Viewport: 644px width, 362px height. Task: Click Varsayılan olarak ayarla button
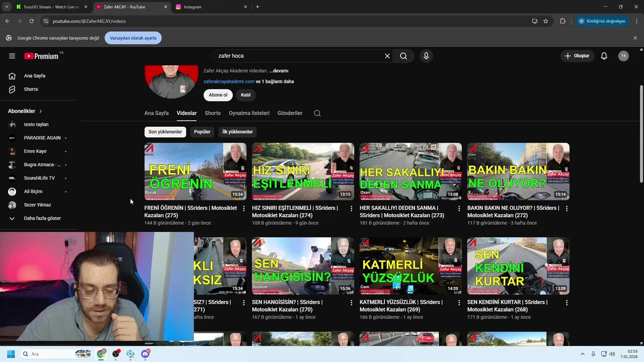(133, 38)
